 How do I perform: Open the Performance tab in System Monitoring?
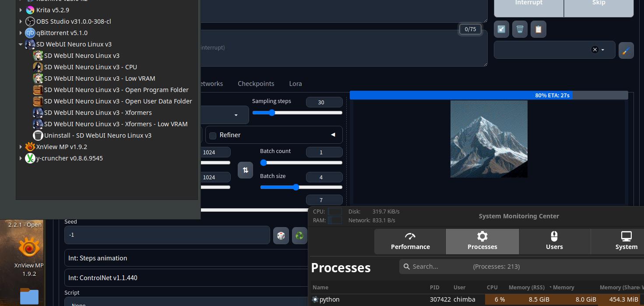(410, 241)
